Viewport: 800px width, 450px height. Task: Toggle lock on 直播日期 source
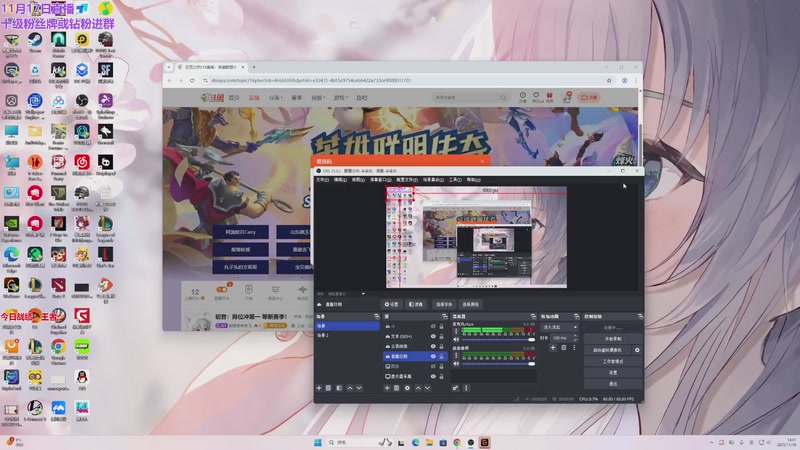click(x=441, y=357)
